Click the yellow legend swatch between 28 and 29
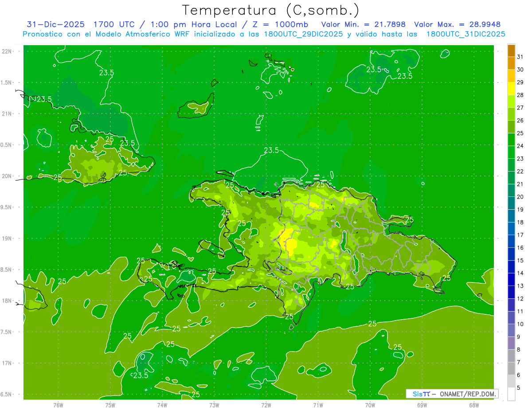 click(511, 89)
